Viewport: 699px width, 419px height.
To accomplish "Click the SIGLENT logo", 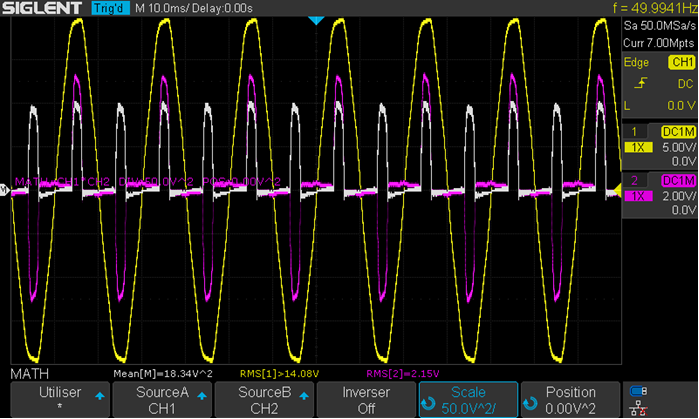I will pos(42,8).
